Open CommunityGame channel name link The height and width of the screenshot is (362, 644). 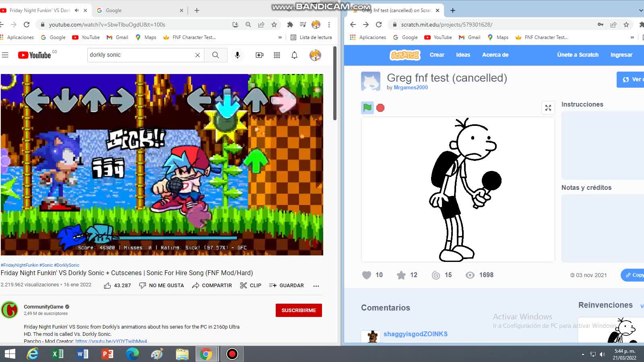(x=43, y=306)
